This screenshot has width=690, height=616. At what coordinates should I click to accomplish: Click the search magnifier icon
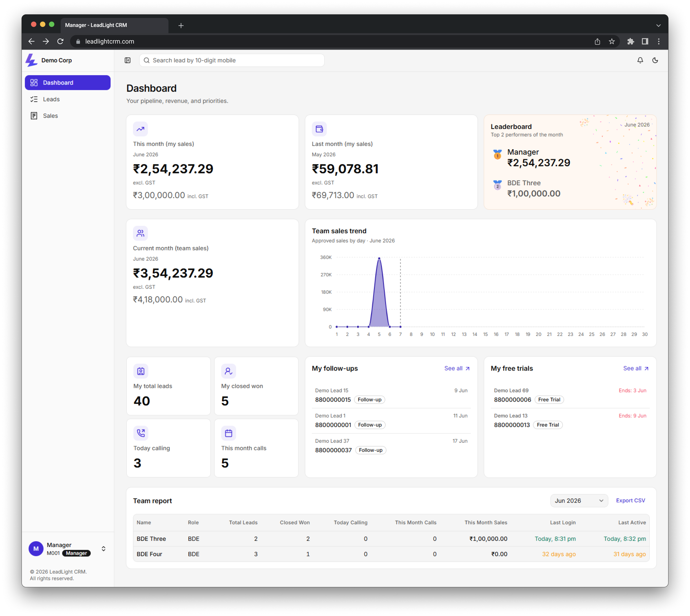pyautogui.click(x=147, y=60)
